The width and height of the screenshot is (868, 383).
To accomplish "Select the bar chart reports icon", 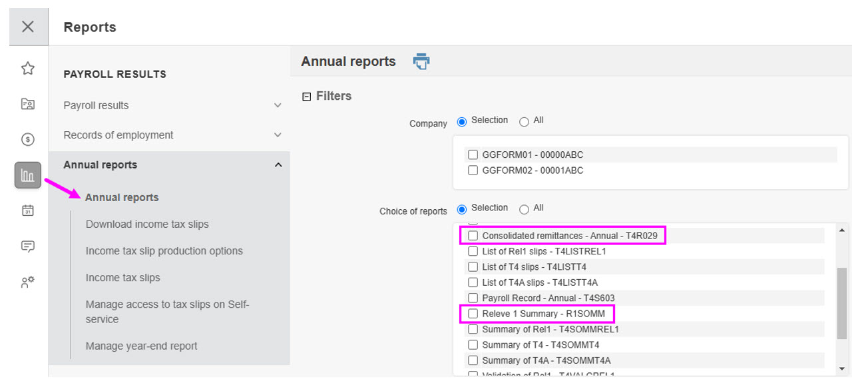I will click(28, 175).
